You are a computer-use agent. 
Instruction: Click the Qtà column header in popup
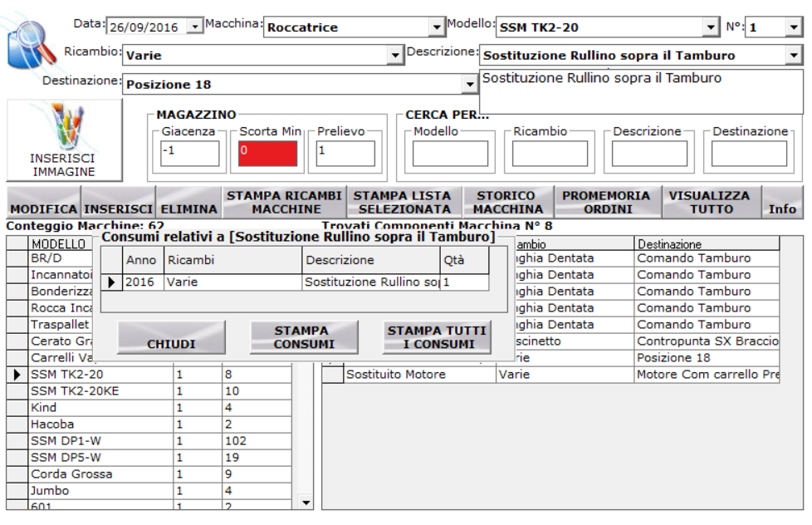click(x=464, y=260)
